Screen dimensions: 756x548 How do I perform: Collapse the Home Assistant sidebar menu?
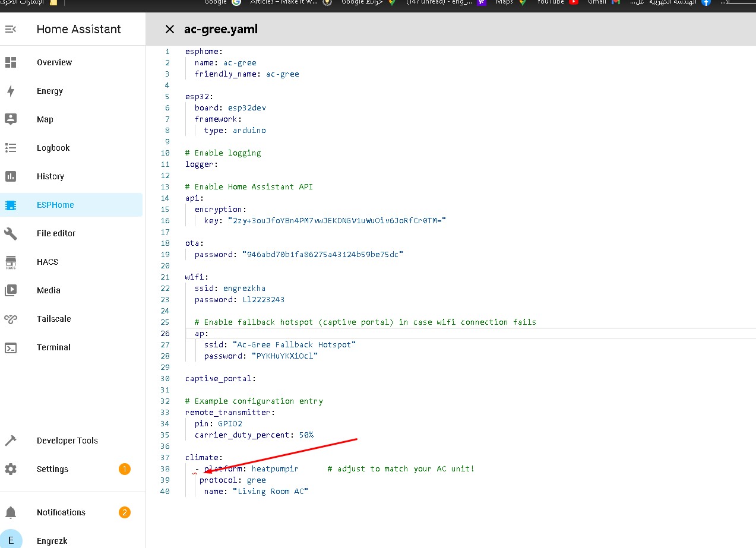click(11, 29)
